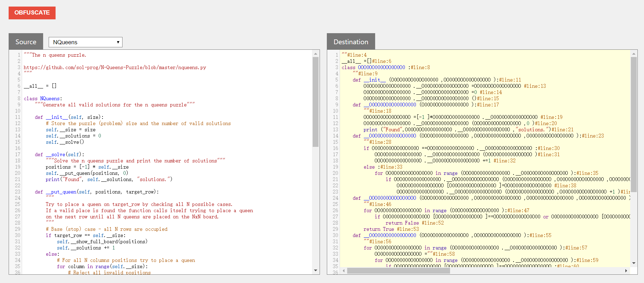
Task: Click "return False #line:52" in destination
Action: tap(415, 223)
